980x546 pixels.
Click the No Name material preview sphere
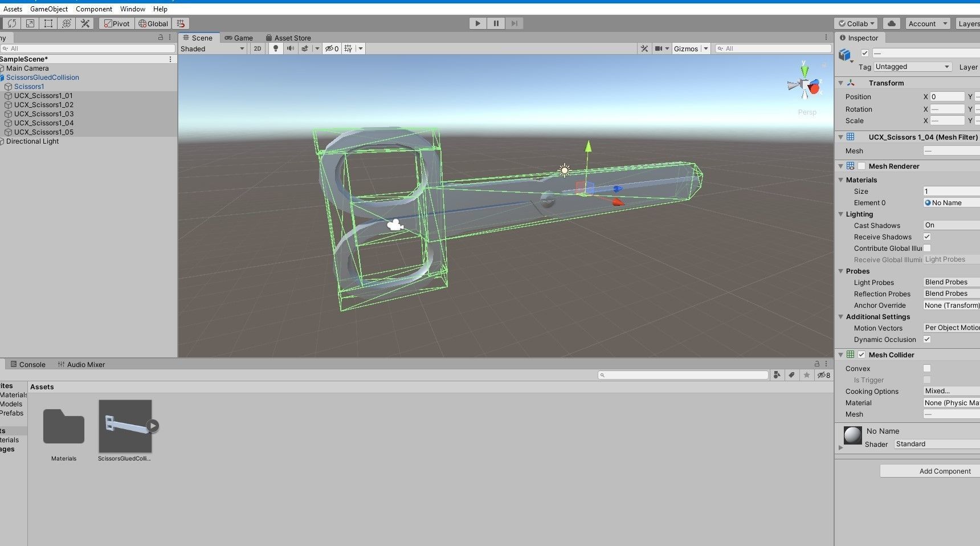pos(852,435)
